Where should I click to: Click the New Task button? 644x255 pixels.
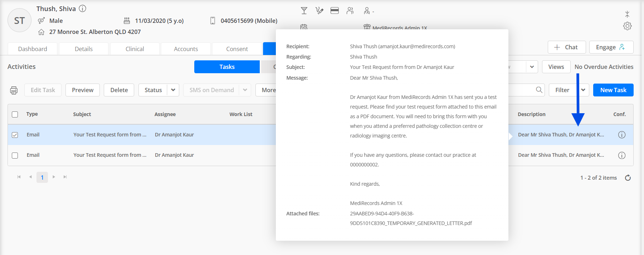613,90
